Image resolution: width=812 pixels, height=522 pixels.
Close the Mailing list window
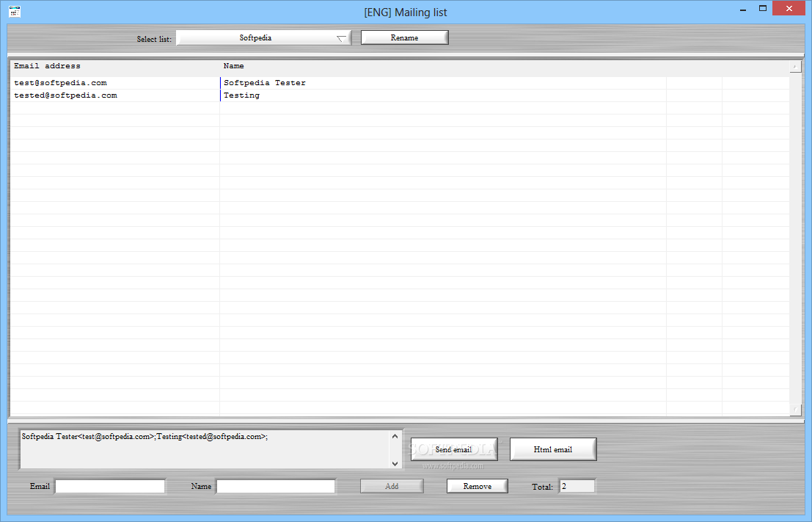(789, 8)
